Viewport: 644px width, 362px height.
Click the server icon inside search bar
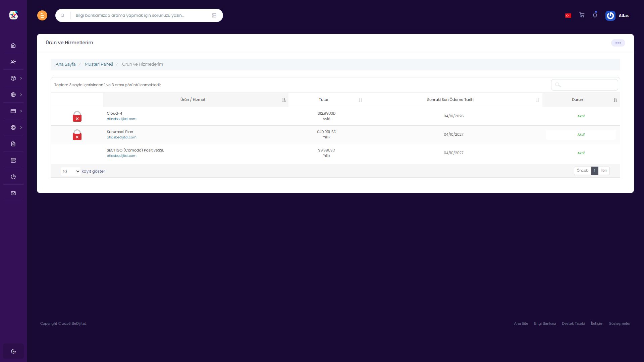214,15
